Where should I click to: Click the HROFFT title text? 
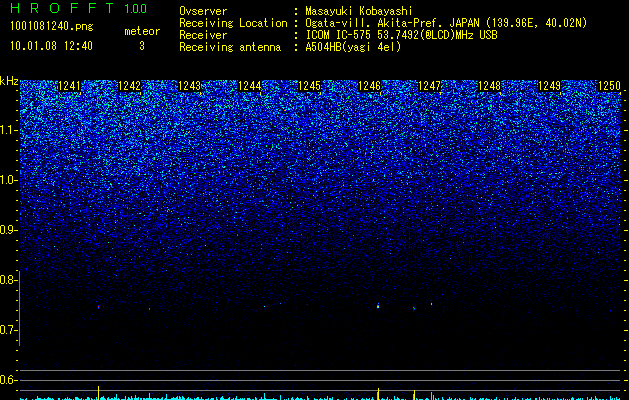[62, 8]
